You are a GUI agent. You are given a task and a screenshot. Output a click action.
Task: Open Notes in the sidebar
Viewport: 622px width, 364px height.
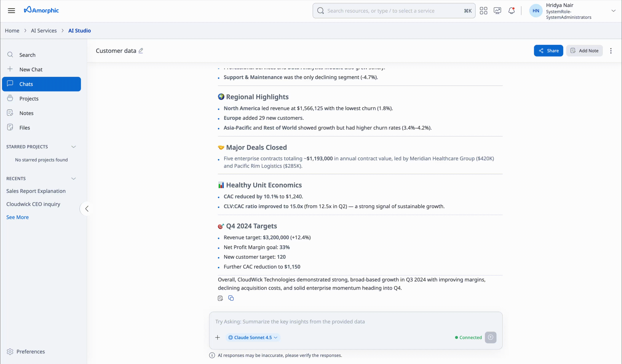click(41, 113)
